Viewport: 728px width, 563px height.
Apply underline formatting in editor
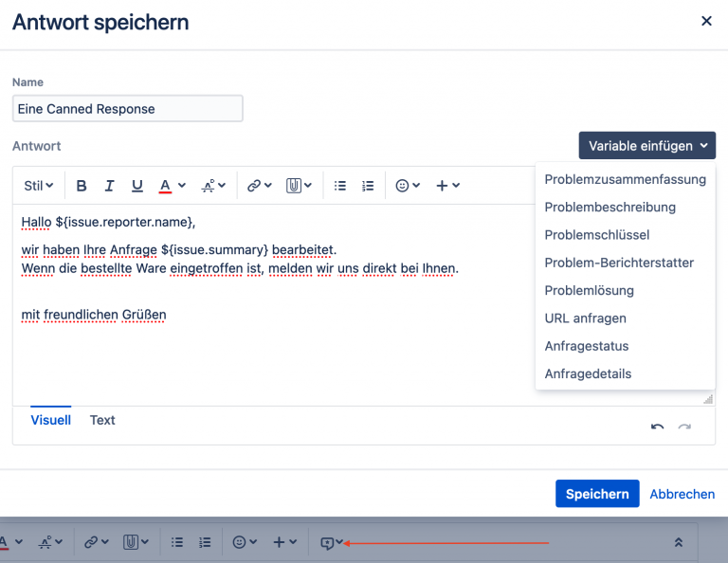137,186
